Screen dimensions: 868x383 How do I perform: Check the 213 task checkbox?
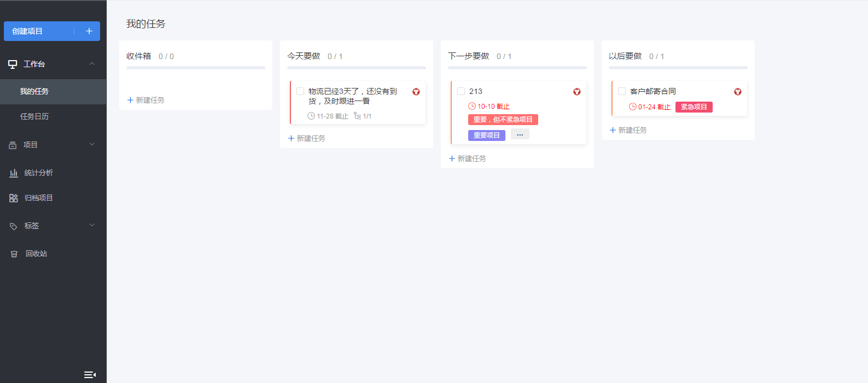tap(461, 91)
